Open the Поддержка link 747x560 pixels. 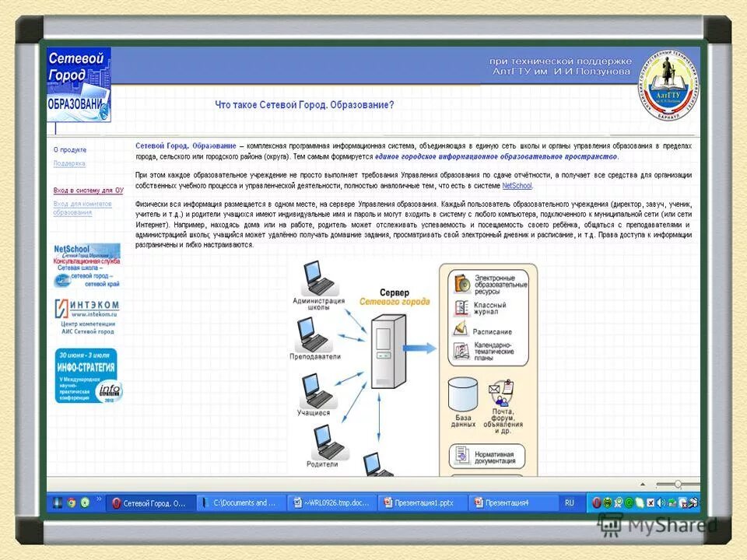tap(69, 163)
